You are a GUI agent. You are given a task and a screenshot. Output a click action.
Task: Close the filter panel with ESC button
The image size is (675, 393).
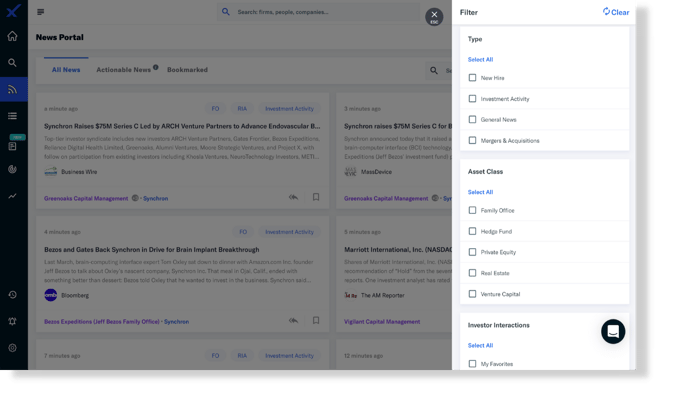tap(434, 17)
